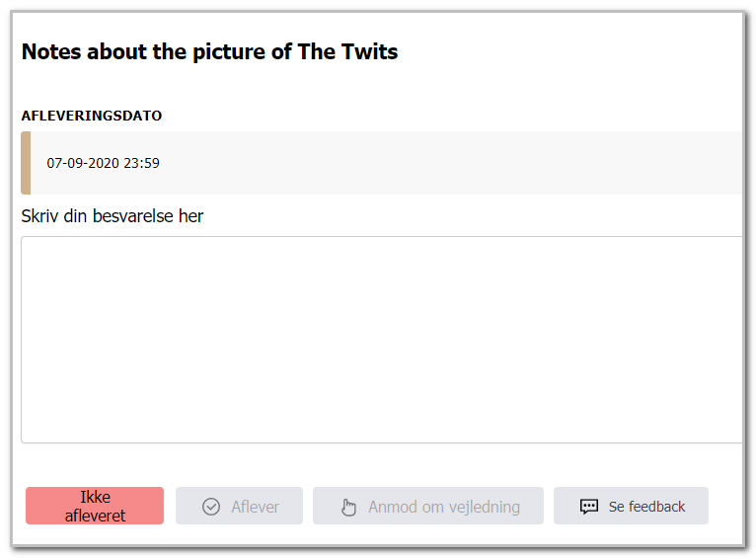Click the hand pointer icon for vejledning

point(348,507)
